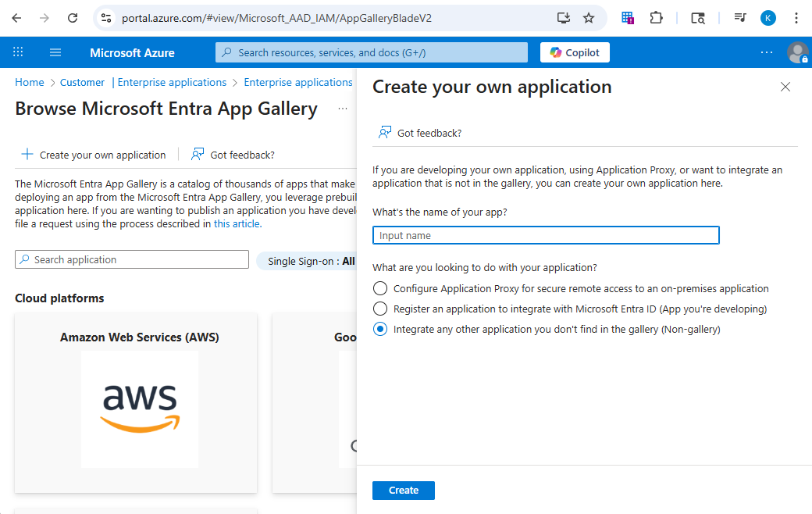The height and width of the screenshot is (514, 812).
Task: Click Got feedback? text in right panel
Action: pos(429,133)
